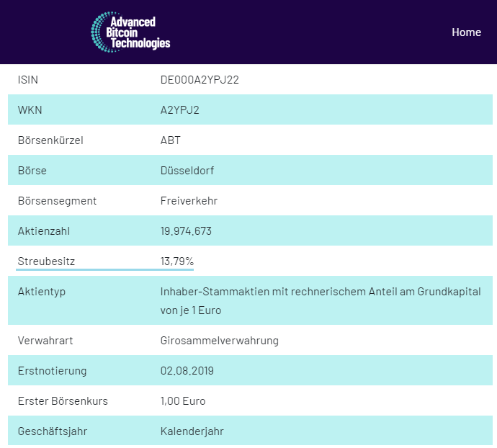Click the Erstnotierung date 02.08.2019
Image resolution: width=497 pixels, height=448 pixels.
(x=187, y=371)
